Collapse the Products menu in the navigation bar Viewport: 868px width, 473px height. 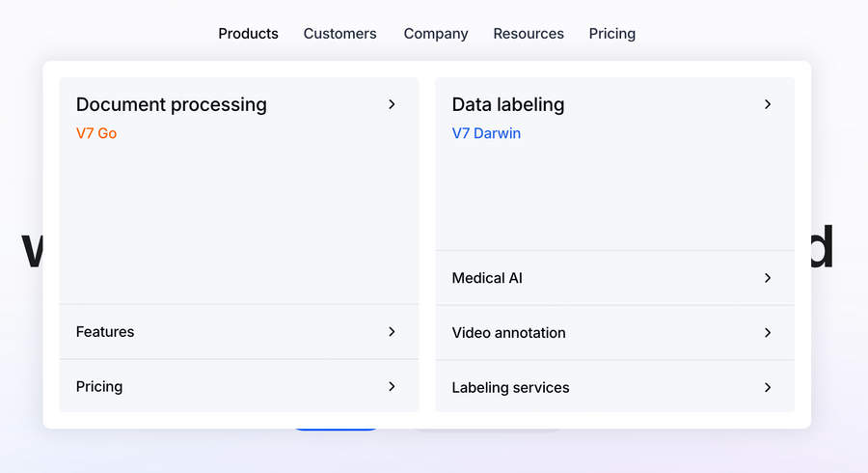248,34
